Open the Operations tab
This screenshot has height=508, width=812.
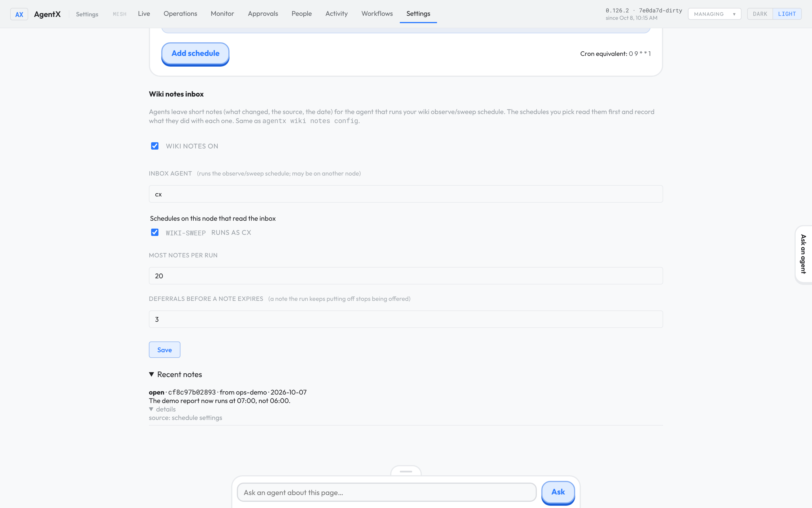(x=180, y=14)
